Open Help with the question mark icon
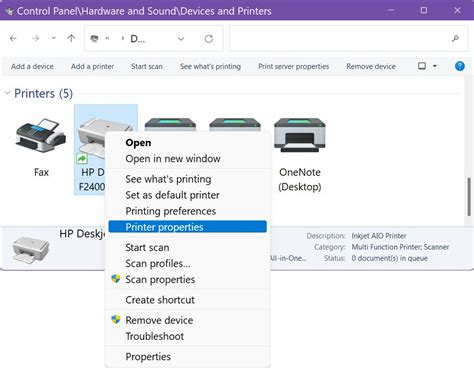This screenshot has width=474, height=368. pos(460,66)
